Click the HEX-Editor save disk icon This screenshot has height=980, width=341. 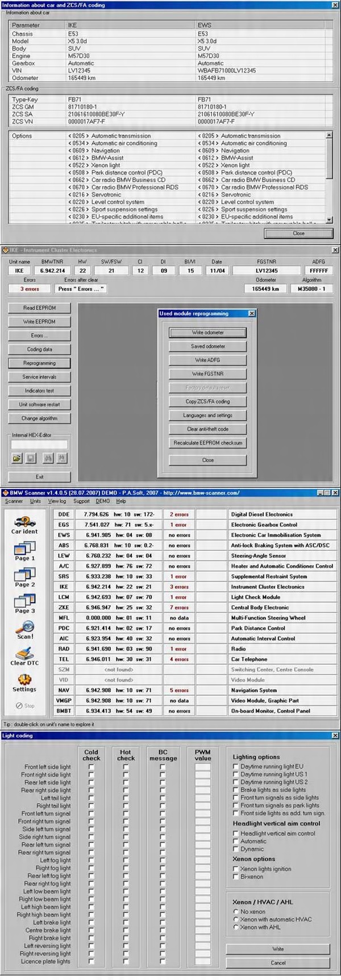click(x=32, y=458)
